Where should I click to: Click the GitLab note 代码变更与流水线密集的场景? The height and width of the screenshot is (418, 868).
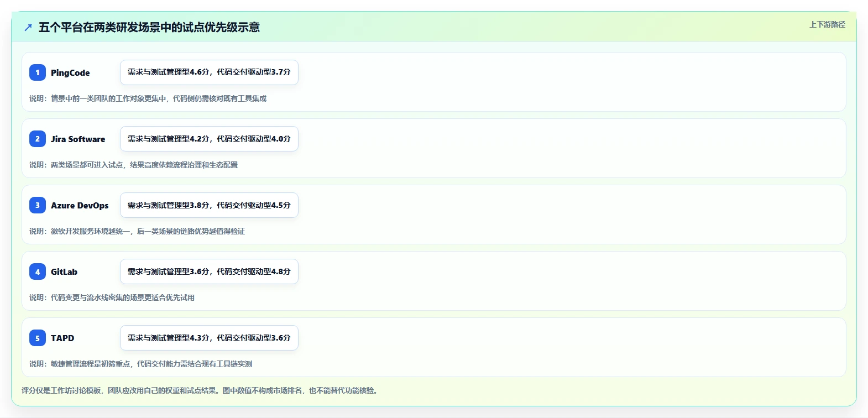[x=112, y=297]
